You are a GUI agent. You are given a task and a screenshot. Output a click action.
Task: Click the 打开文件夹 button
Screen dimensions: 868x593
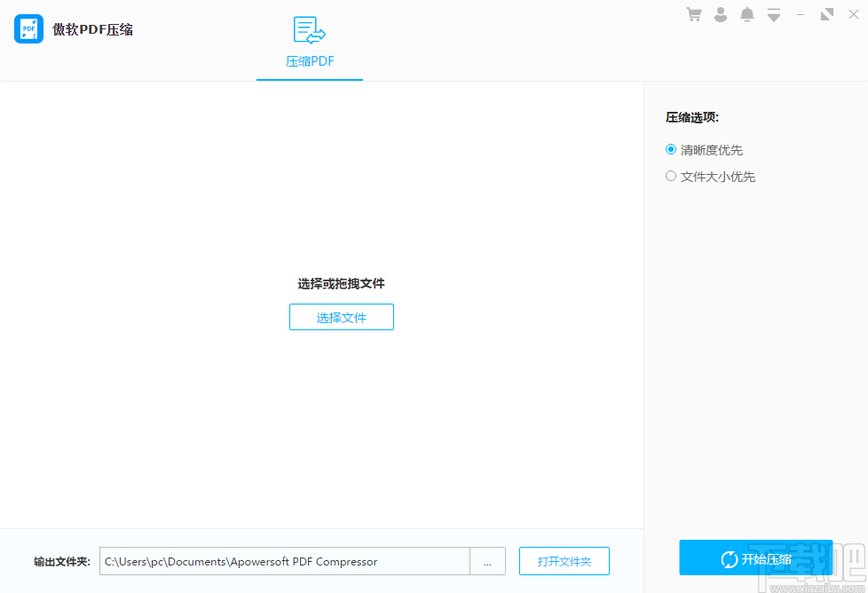[564, 561]
